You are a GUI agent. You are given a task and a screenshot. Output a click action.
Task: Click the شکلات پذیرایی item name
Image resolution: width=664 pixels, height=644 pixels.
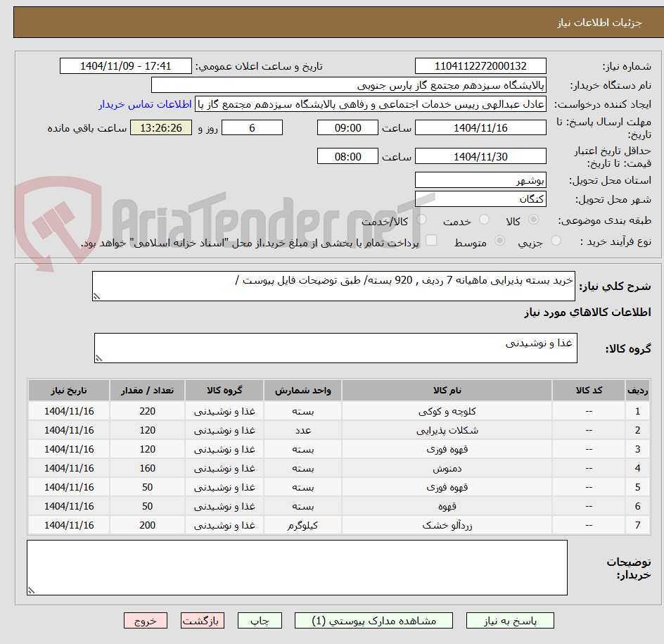pos(447,431)
